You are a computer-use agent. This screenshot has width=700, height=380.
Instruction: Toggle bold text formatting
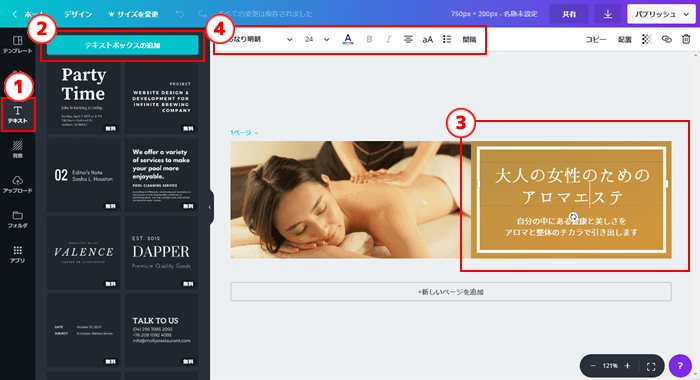[369, 39]
